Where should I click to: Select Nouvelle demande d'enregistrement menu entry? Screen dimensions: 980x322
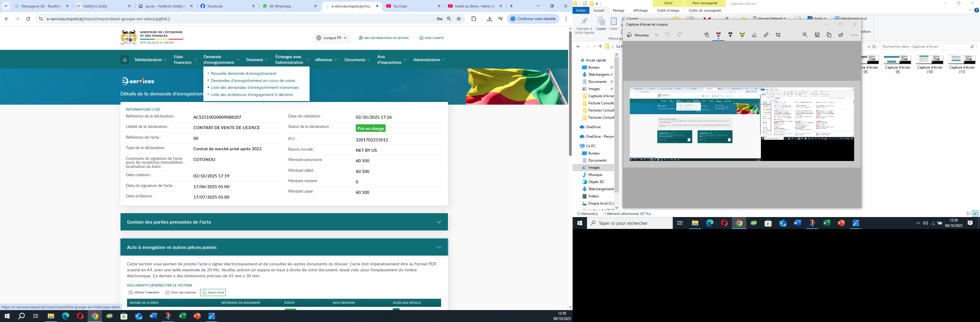coord(243,73)
